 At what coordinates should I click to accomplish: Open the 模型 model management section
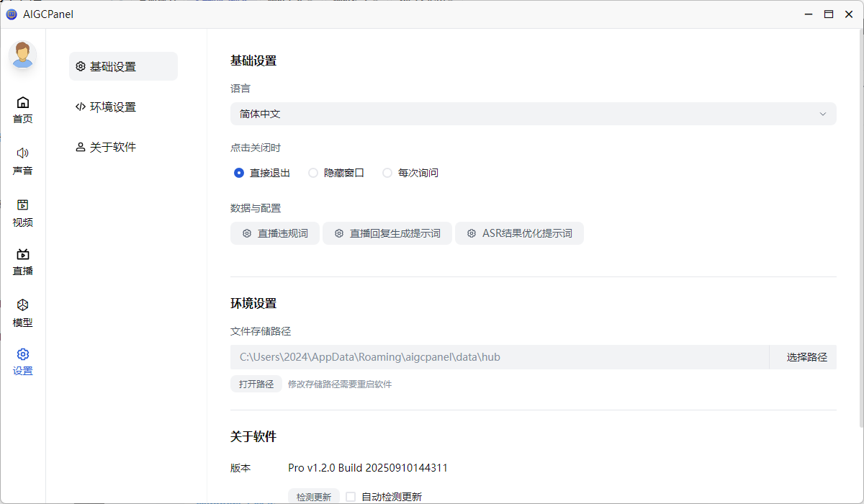[x=22, y=310]
